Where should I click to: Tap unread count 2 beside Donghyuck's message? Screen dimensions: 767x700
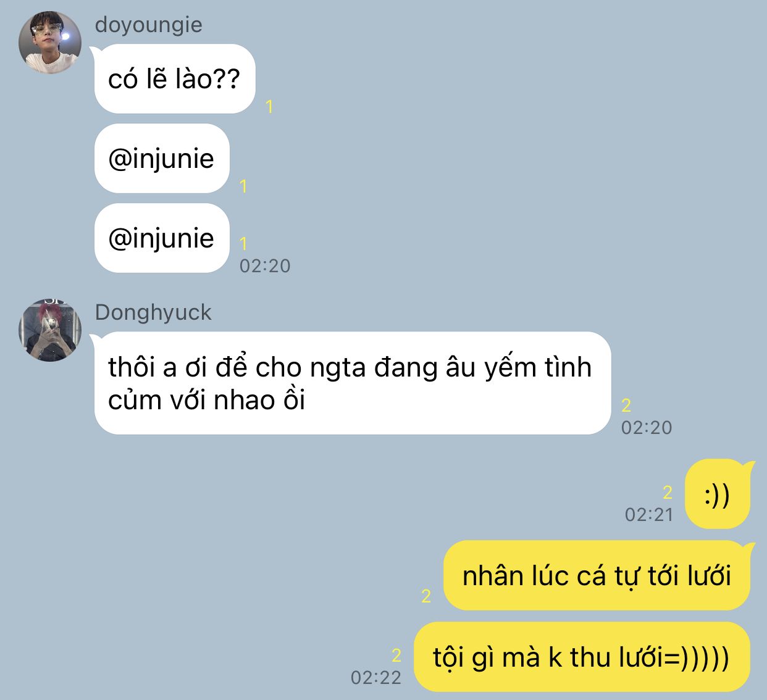click(626, 406)
